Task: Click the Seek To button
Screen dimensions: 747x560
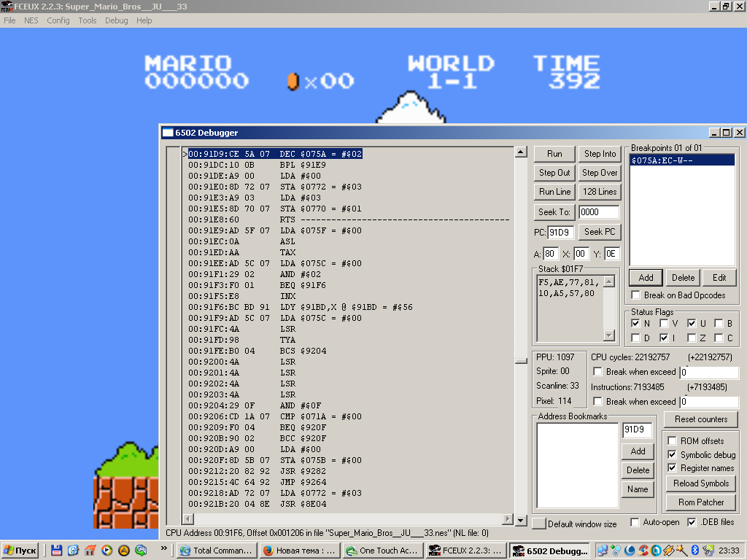Action: coord(554,212)
